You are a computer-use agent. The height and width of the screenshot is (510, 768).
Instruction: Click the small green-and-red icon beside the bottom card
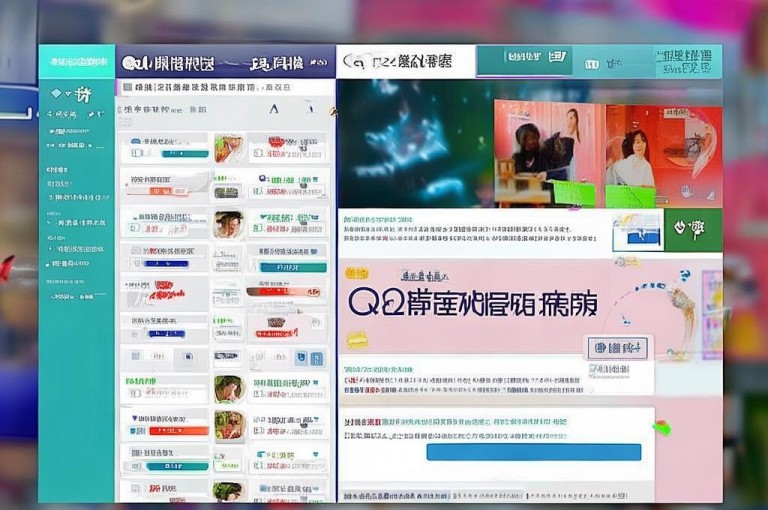(x=662, y=427)
